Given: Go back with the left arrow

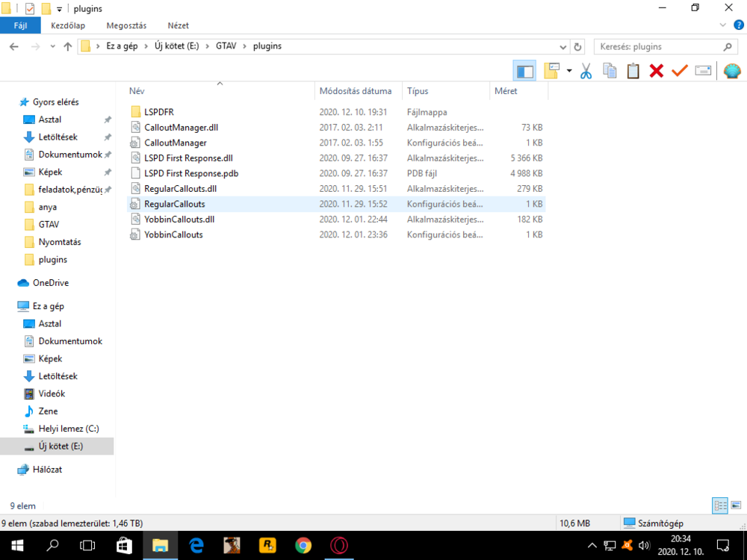Looking at the screenshot, I should pyautogui.click(x=14, y=46).
